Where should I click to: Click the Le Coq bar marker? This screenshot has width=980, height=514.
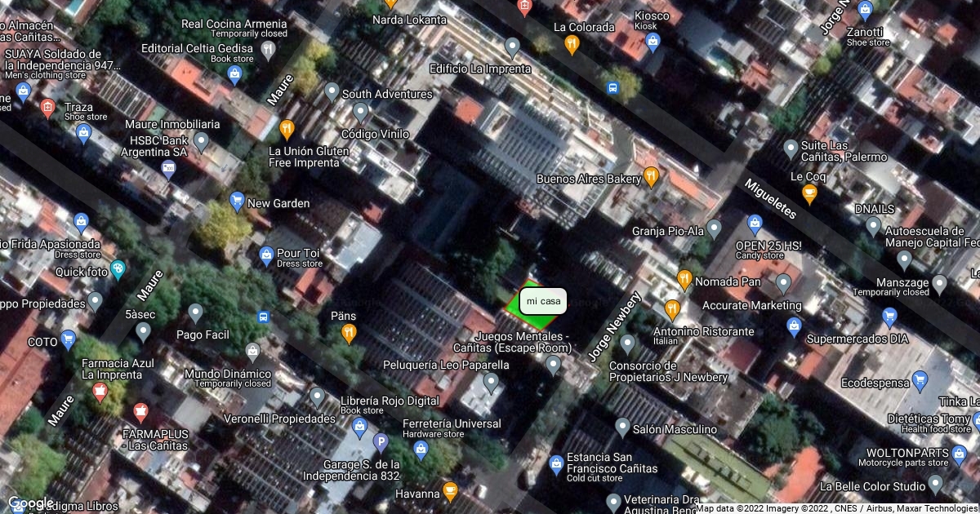click(809, 193)
